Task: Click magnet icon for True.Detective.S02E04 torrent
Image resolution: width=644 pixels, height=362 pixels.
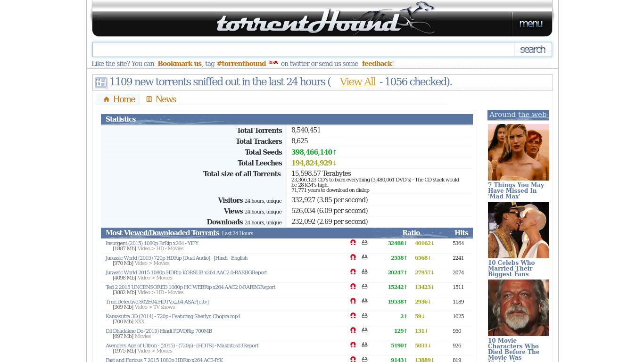Action: tap(353, 301)
